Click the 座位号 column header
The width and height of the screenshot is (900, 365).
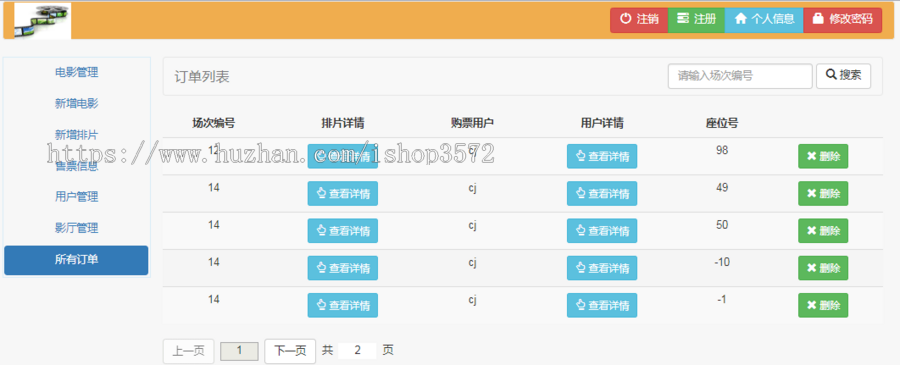(722, 123)
